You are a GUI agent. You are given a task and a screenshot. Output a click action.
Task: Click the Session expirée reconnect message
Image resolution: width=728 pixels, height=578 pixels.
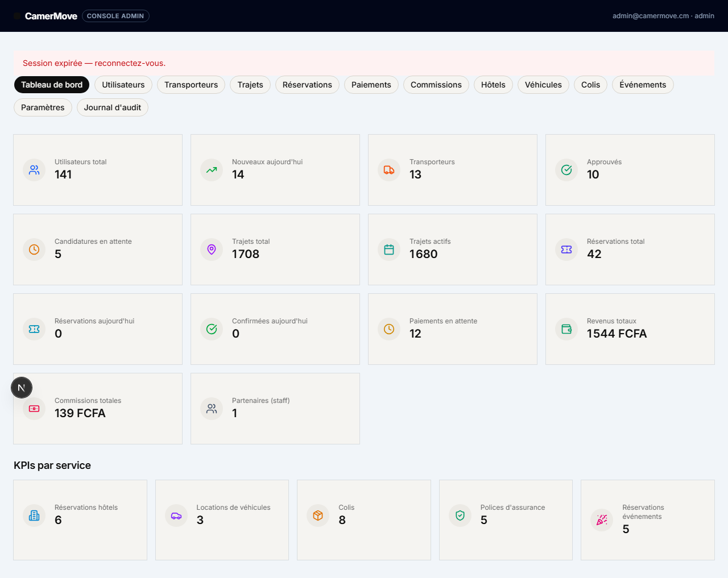click(x=94, y=63)
